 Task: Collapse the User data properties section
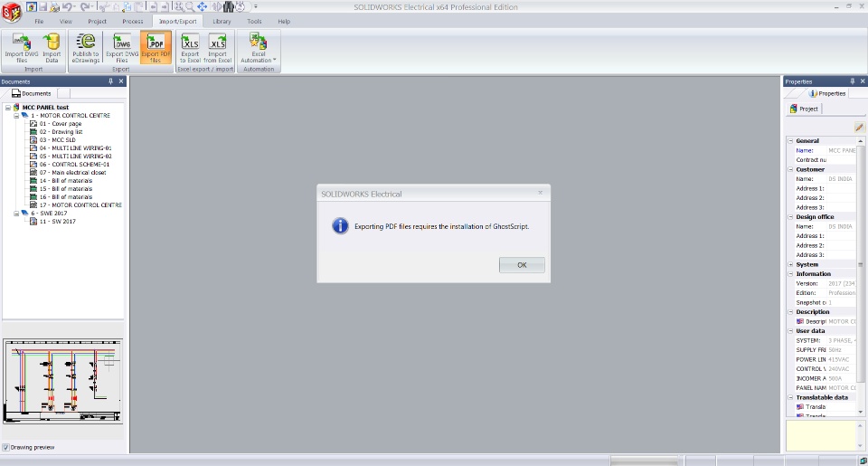pyautogui.click(x=790, y=331)
